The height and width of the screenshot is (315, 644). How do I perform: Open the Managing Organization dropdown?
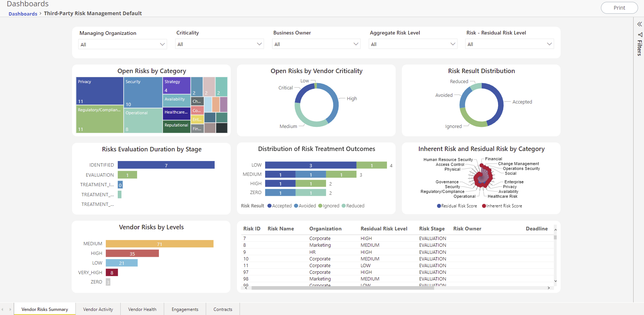(123, 45)
